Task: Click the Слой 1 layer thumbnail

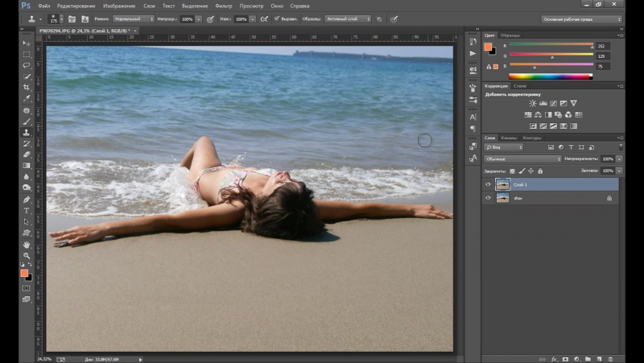Action: [x=502, y=184]
